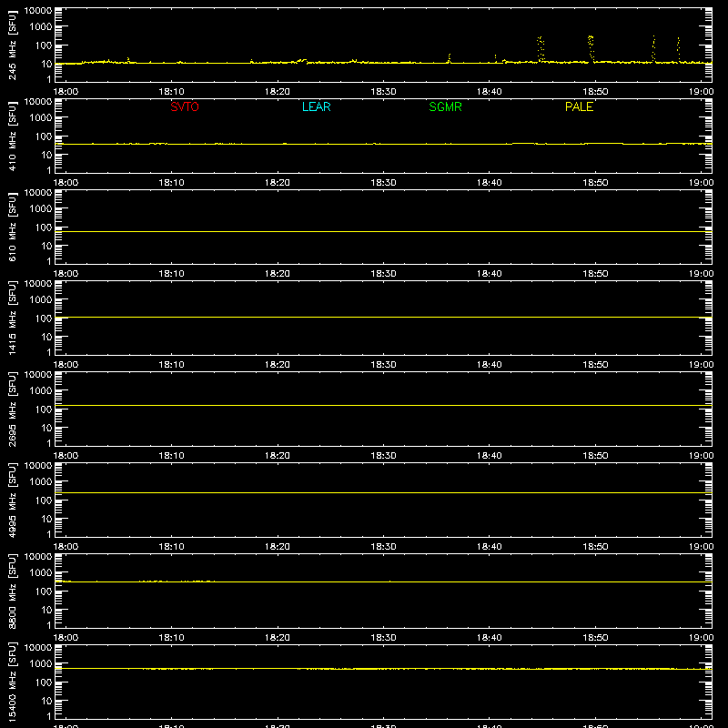Click the 100 tick label on 610 MHz axis
The image size is (728, 728).
click(x=44, y=227)
